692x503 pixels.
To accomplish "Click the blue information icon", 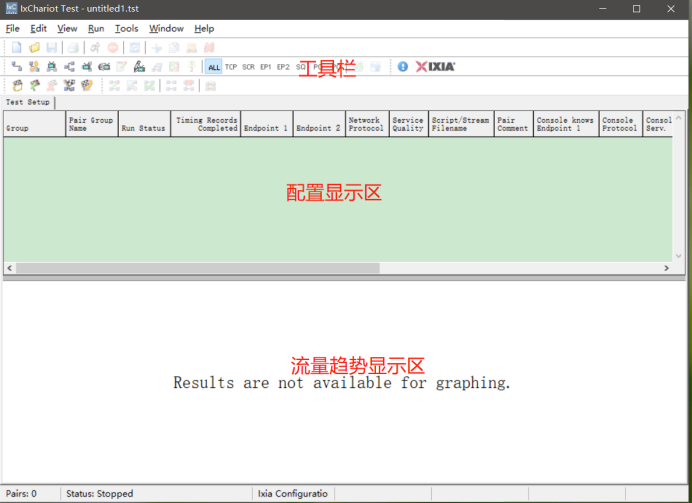I will [402, 67].
